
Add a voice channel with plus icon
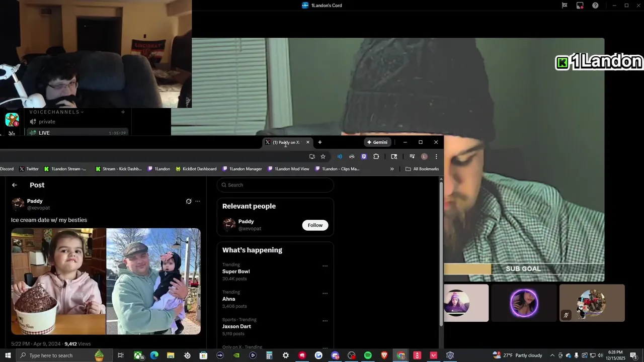(123, 112)
